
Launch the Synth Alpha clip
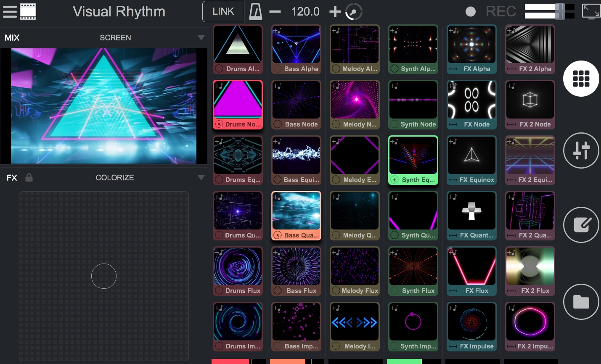413,49
